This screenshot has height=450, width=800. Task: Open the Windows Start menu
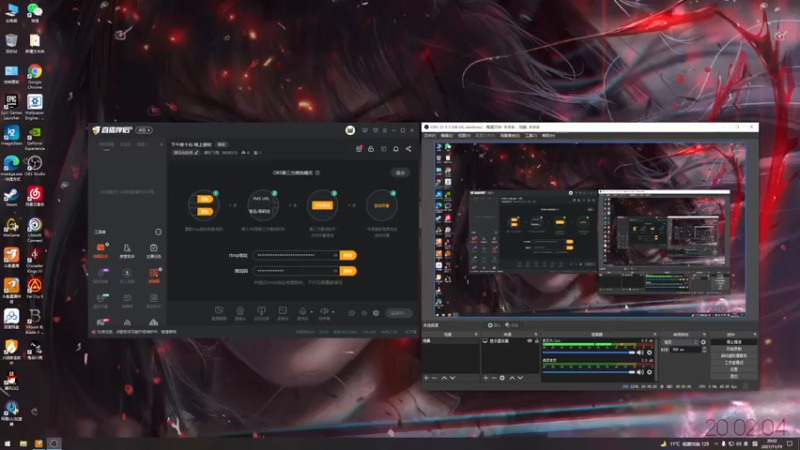pos(7,443)
